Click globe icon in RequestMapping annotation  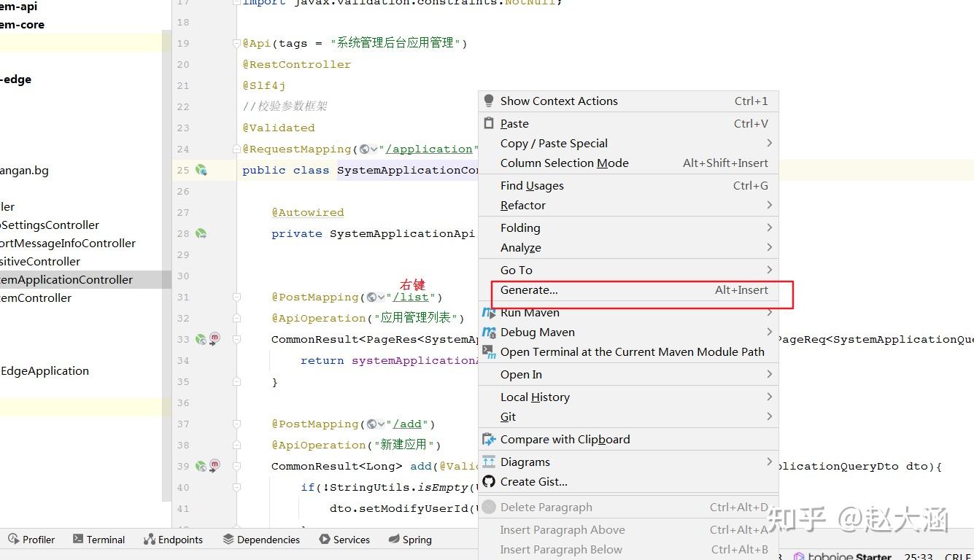365,149
